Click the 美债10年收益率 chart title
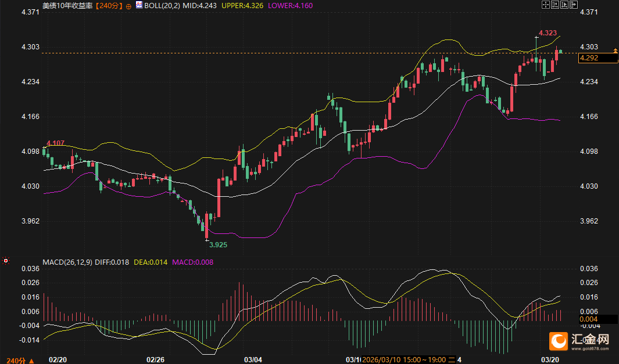This screenshot has width=619, height=364. point(67,5)
